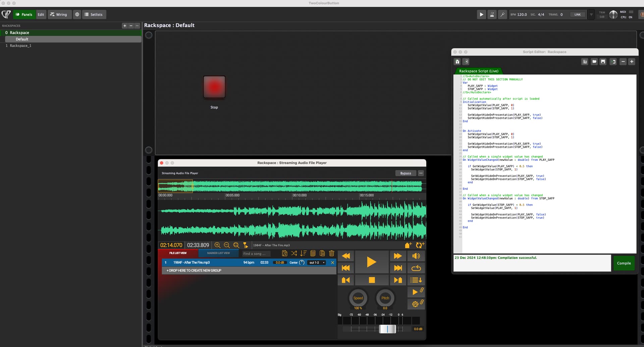Open the tuner with the tuning fork icon
The height and width of the screenshot is (347, 644).
(502, 14)
